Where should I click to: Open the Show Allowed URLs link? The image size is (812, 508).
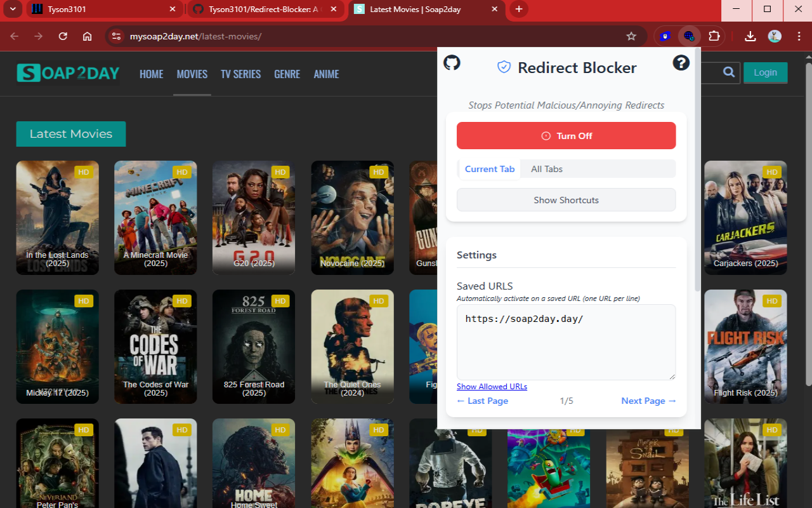pyautogui.click(x=492, y=387)
